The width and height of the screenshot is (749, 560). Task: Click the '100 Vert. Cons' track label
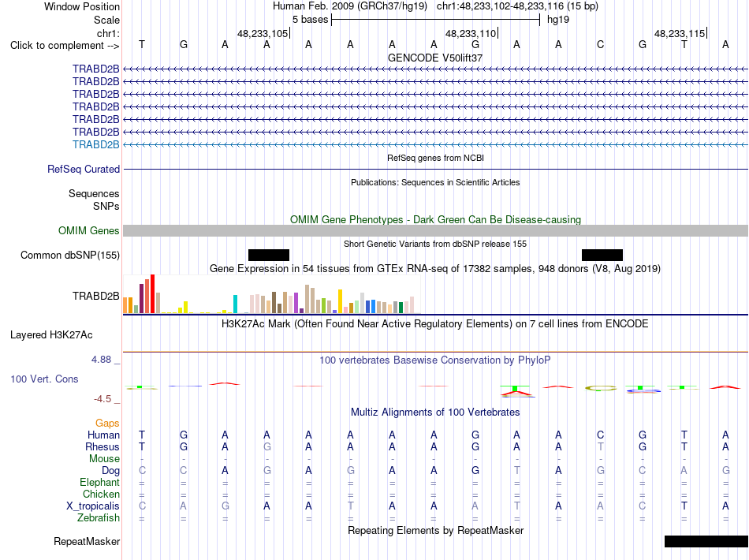click(x=44, y=379)
